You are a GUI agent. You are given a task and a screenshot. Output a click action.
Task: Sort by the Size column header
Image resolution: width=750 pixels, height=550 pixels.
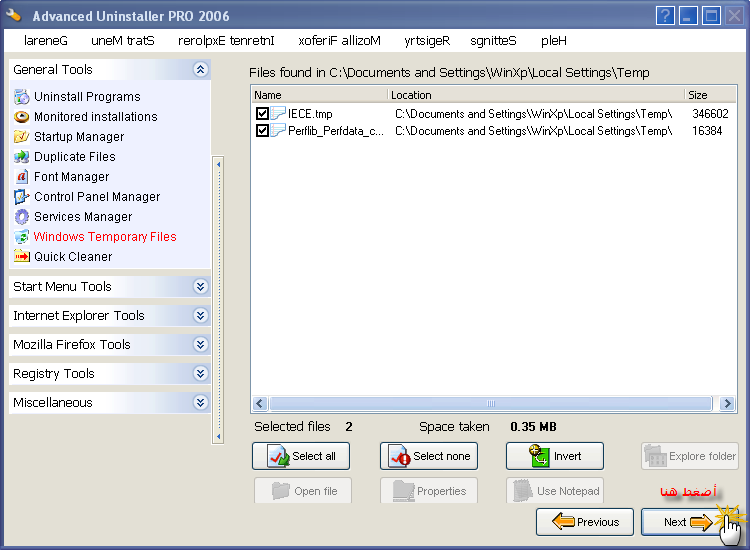(x=710, y=95)
